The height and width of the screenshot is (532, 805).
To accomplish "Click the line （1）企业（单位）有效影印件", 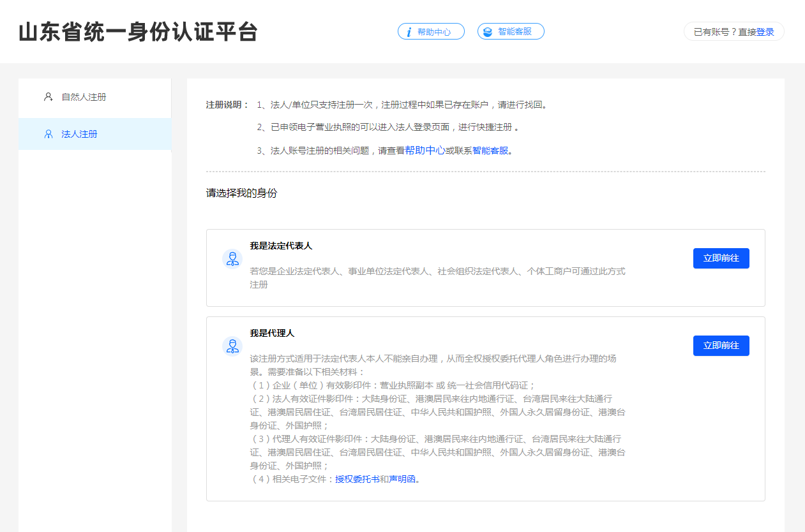I will coord(393,385).
